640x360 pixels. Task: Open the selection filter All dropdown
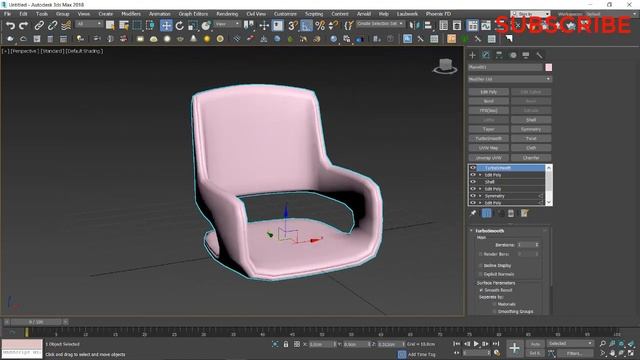tap(89, 24)
